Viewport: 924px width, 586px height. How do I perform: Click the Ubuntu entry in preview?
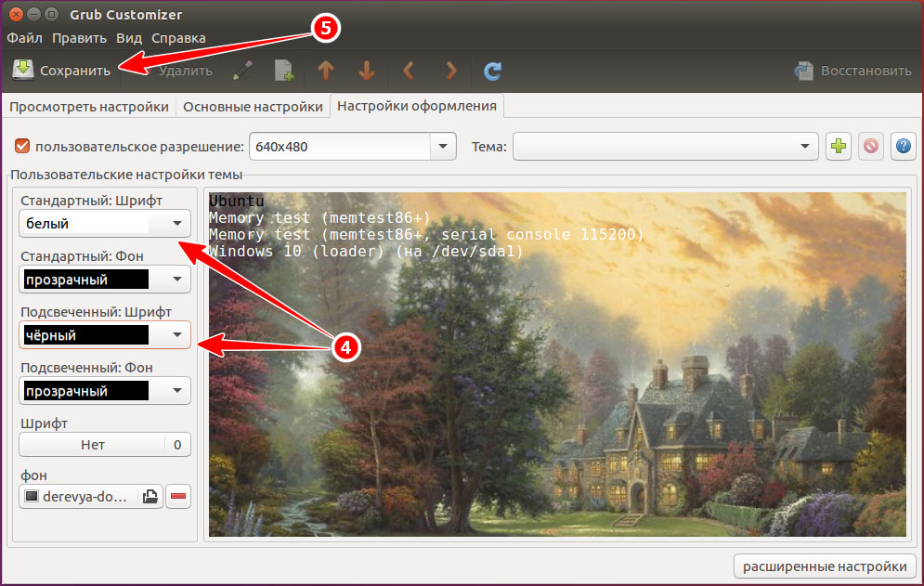pos(236,201)
